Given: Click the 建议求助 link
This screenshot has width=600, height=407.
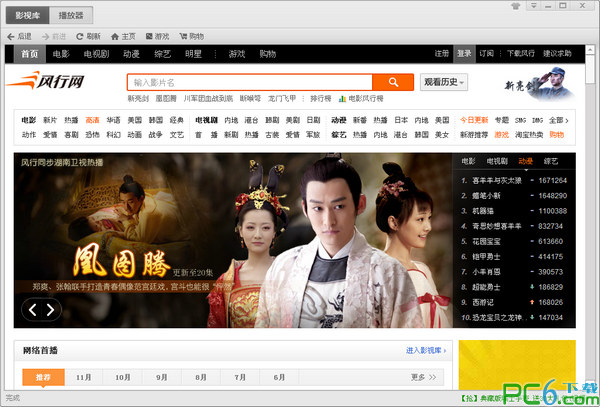Looking at the screenshot, I should click(x=557, y=54).
